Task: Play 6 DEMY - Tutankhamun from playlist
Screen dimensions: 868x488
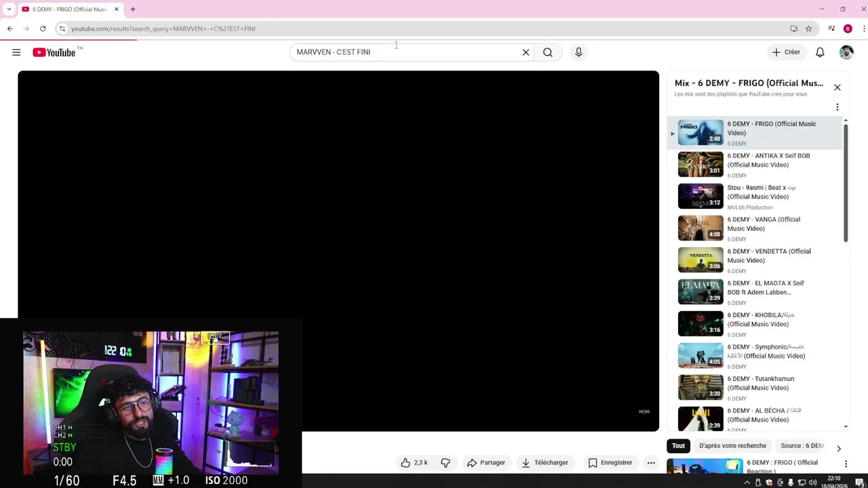Action: tap(756, 388)
